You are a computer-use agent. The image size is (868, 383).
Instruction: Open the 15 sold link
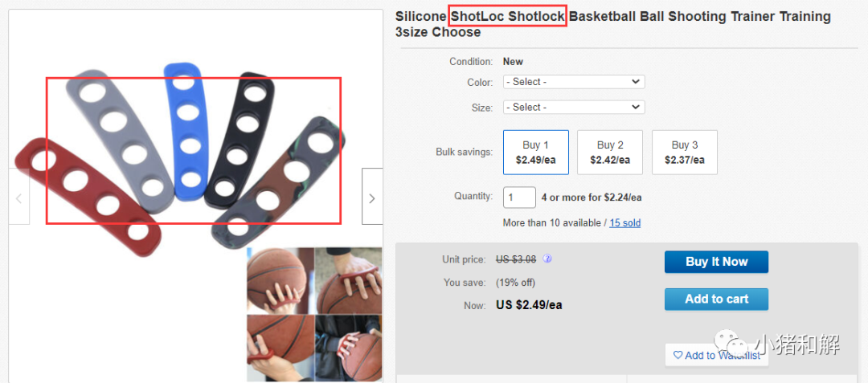(x=625, y=223)
